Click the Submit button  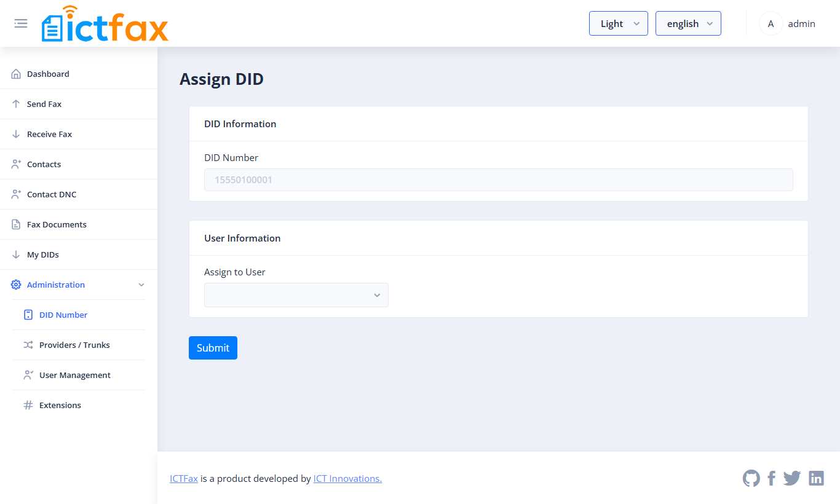[x=213, y=348]
